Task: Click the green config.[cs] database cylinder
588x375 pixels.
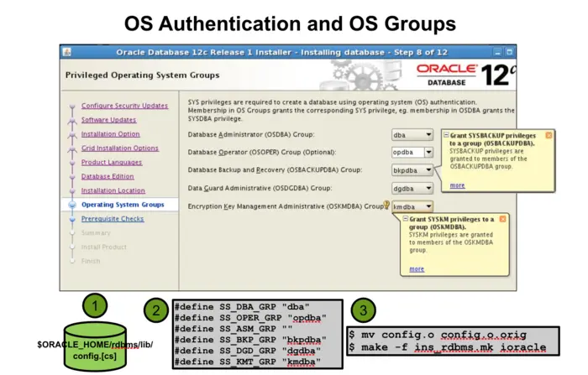Action: pos(95,346)
